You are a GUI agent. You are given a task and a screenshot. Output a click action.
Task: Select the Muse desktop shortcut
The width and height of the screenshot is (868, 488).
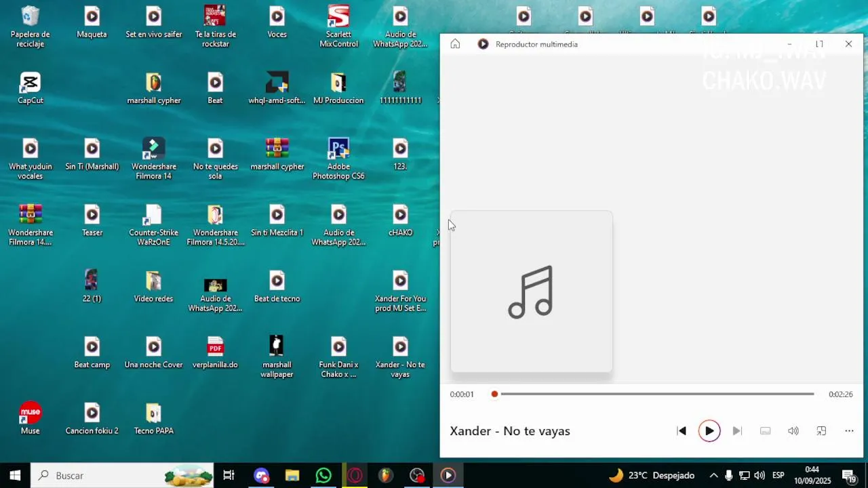31,419
